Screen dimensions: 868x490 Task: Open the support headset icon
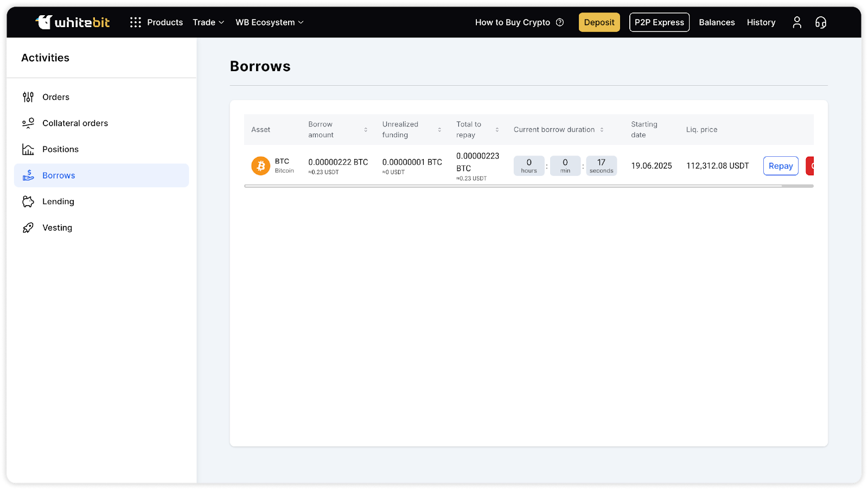tap(820, 22)
